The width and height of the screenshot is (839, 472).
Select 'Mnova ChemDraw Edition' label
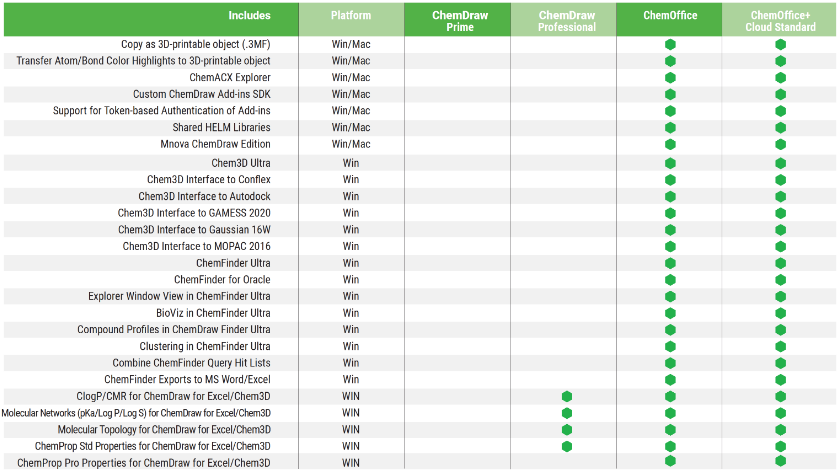215,144
